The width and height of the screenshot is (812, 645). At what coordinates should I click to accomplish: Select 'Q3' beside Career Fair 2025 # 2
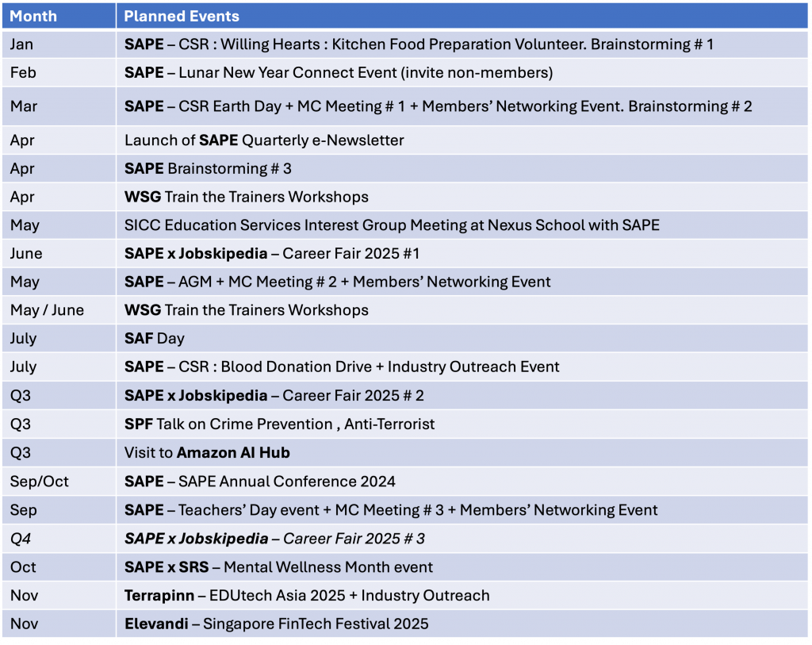coord(59,396)
